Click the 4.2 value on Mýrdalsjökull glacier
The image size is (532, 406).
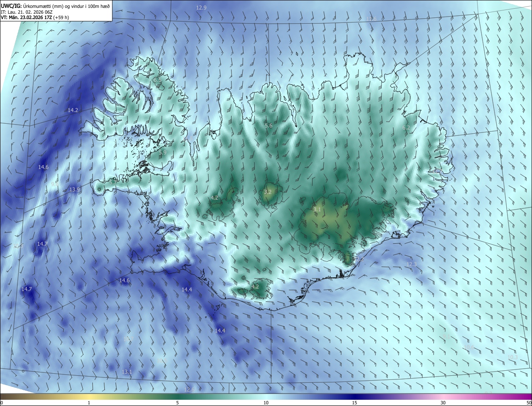255,286
